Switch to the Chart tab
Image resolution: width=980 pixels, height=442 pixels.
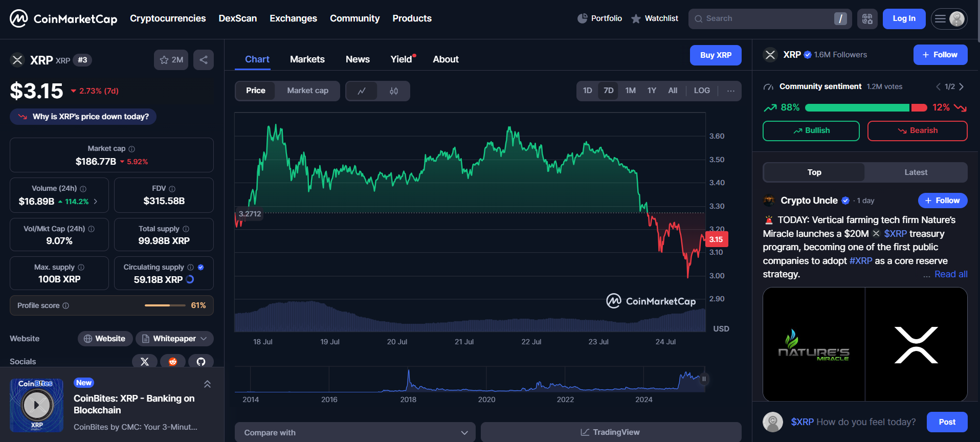257,59
